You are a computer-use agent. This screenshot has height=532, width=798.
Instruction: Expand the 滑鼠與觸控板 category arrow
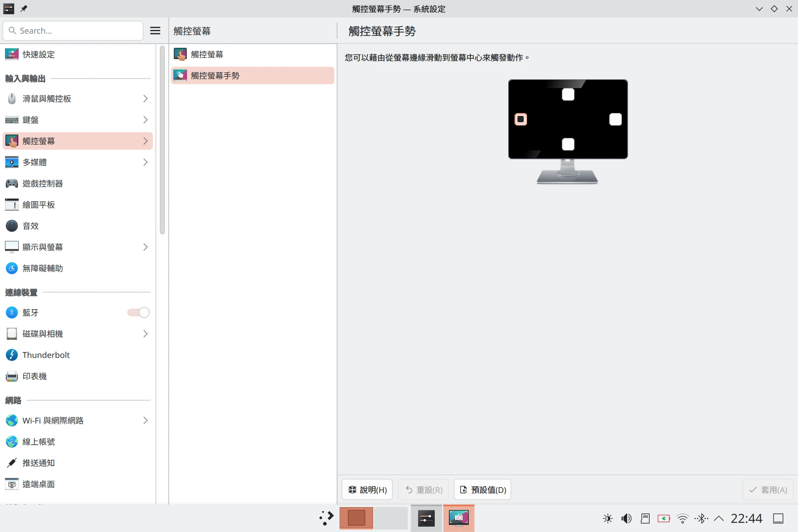coord(145,99)
